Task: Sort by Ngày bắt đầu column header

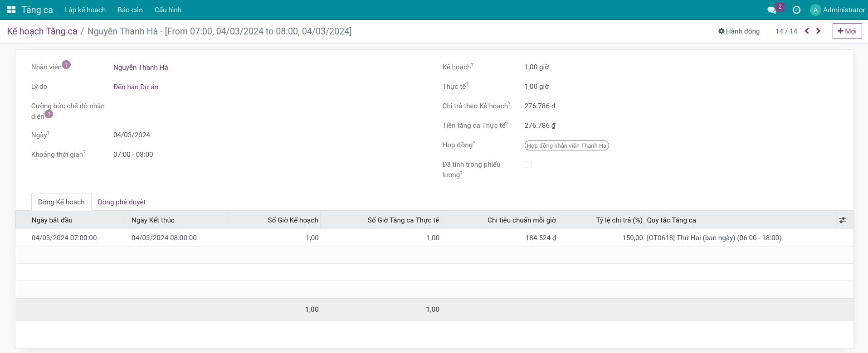Action: (x=73, y=220)
